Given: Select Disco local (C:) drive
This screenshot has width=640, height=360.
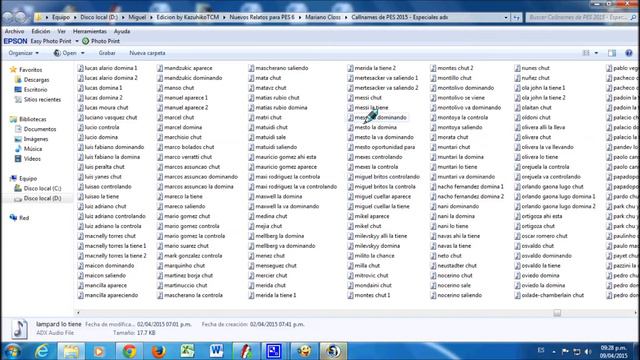Looking at the screenshot, I should click(42, 189).
